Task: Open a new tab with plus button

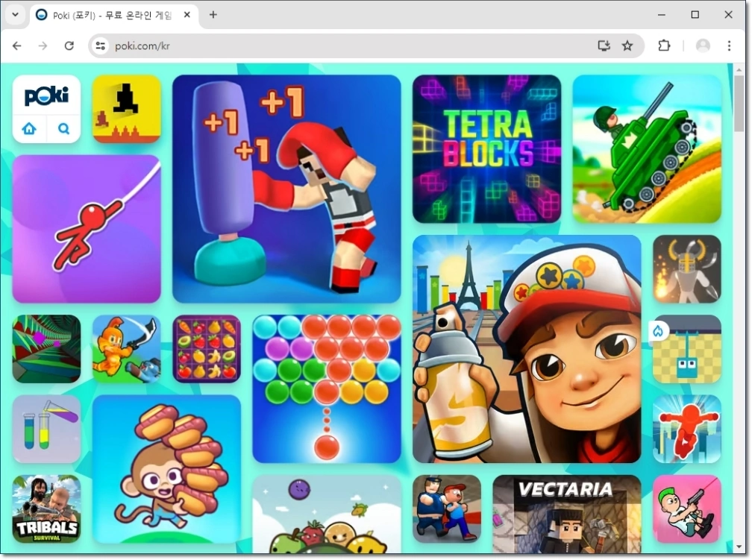Action: (213, 15)
